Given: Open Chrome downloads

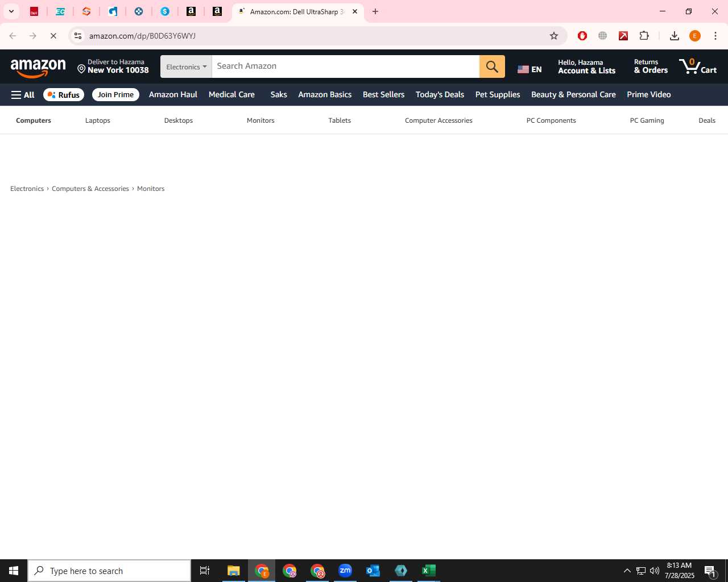Looking at the screenshot, I should pyautogui.click(x=675, y=36).
